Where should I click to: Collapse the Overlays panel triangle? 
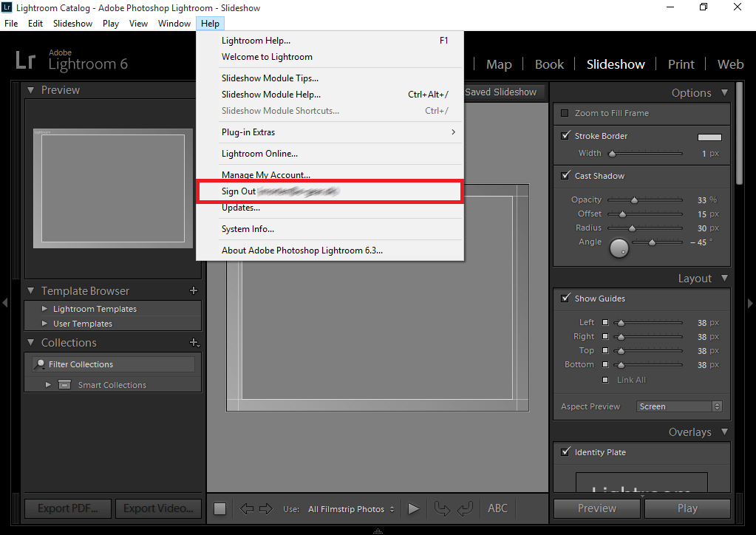[725, 432]
